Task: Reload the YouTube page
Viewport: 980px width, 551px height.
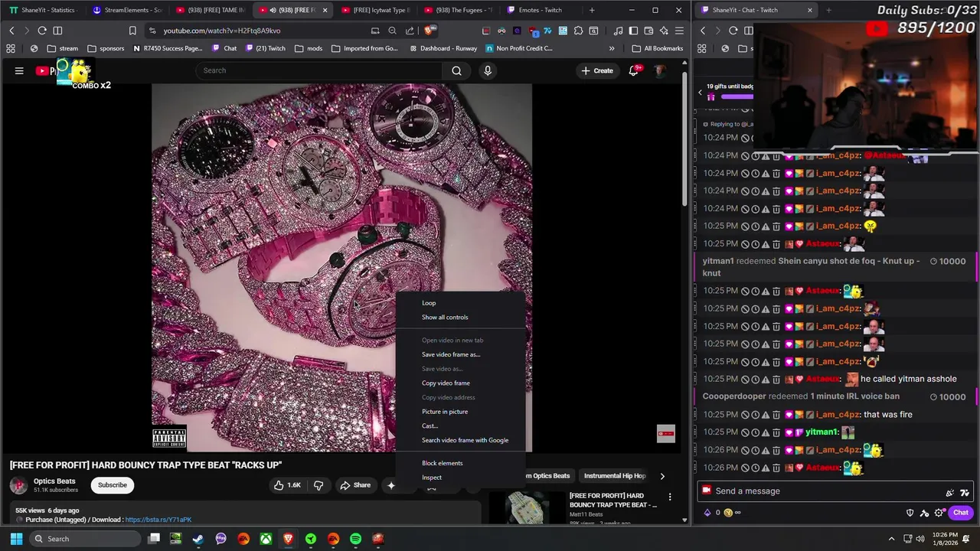Action: point(42,31)
